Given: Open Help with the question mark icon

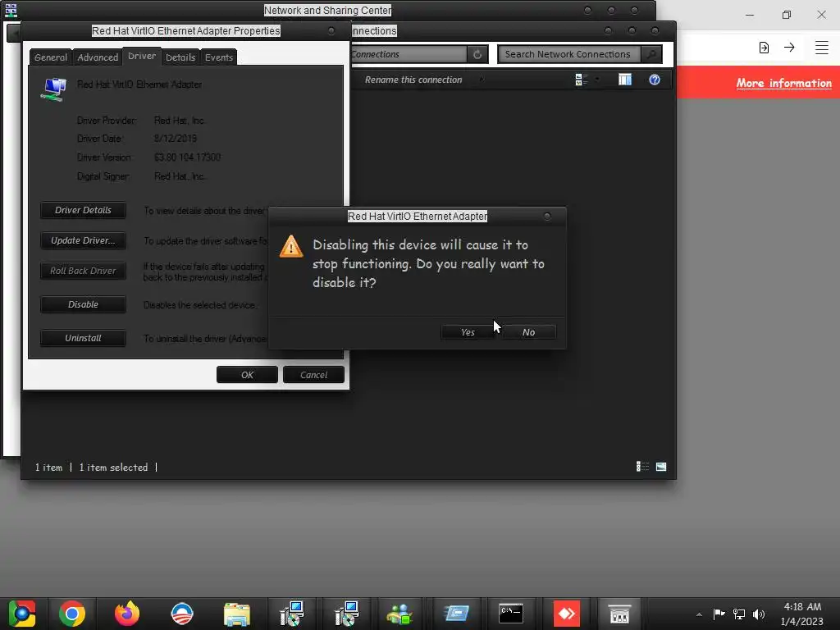Looking at the screenshot, I should point(654,80).
